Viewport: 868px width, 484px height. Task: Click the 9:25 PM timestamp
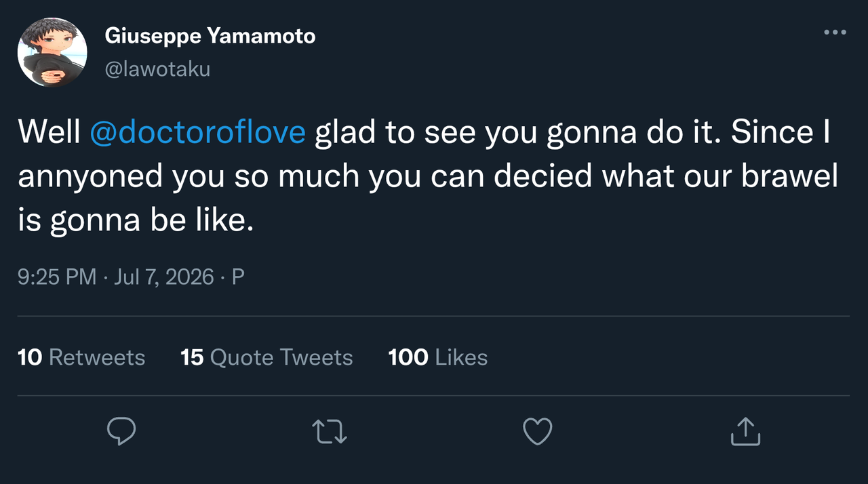(x=57, y=277)
